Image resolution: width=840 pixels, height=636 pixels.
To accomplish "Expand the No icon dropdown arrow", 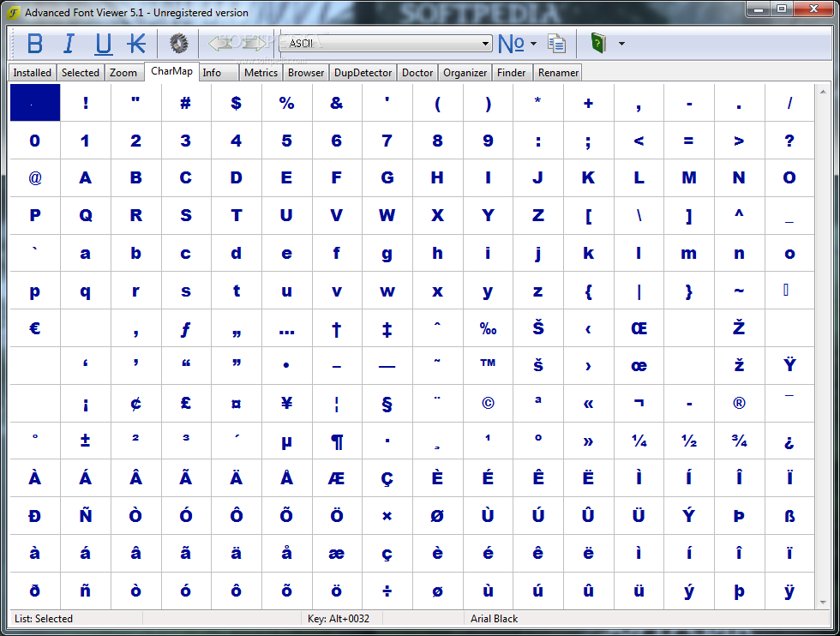I will 533,44.
